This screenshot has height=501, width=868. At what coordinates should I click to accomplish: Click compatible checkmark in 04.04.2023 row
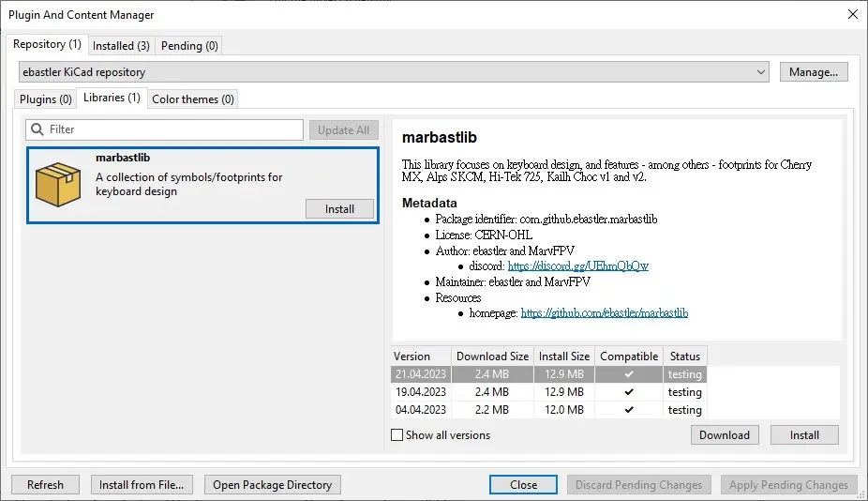tap(629, 410)
